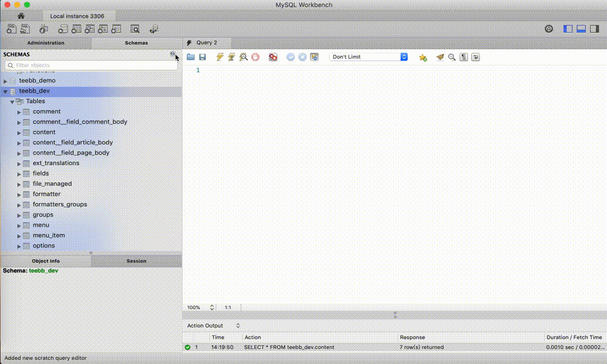Screen dimensions: 607x364
Task: Collapse the Tables node
Action: pyautogui.click(x=12, y=102)
